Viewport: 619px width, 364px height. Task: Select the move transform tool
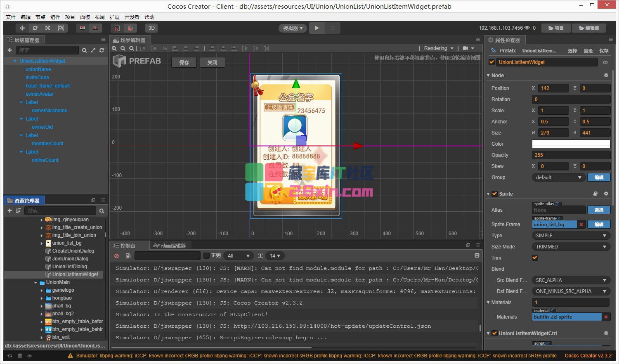point(22,28)
